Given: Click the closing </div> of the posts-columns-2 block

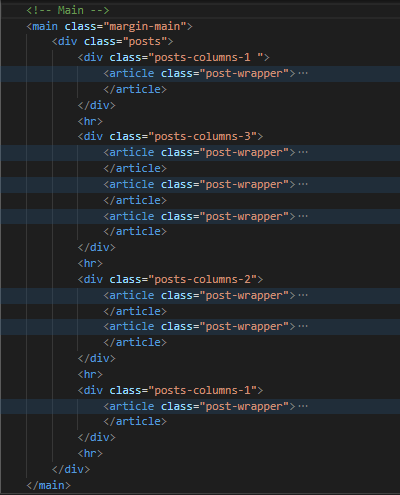Looking at the screenshot, I should [x=97, y=358].
